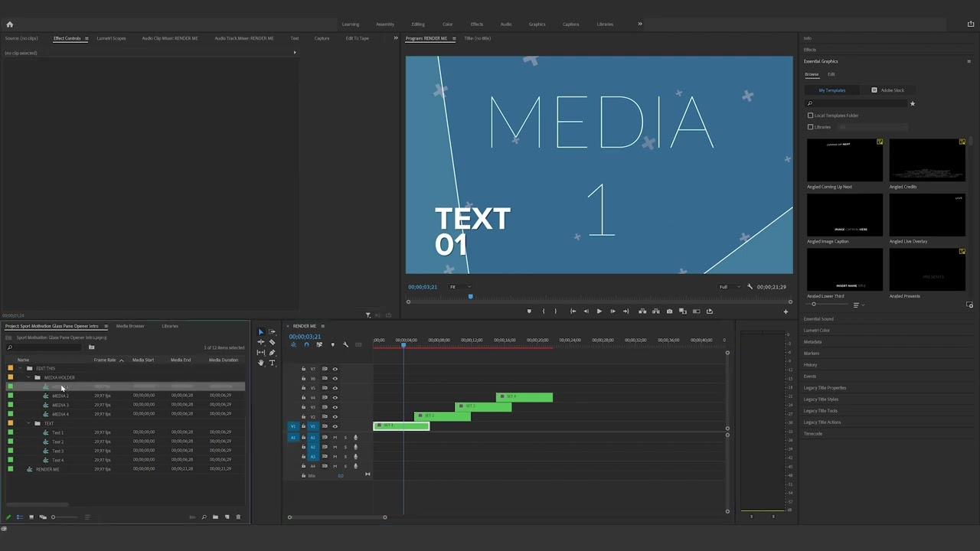Open the Fit zoom level dropdown

pos(459,287)
